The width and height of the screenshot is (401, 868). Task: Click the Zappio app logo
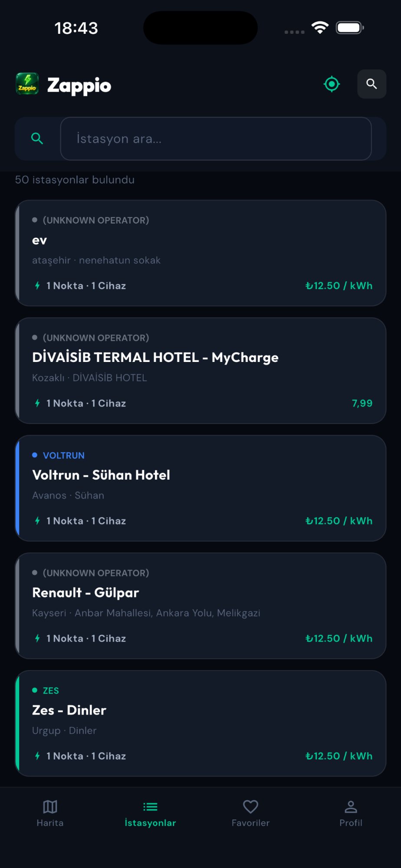coord(27,84)
